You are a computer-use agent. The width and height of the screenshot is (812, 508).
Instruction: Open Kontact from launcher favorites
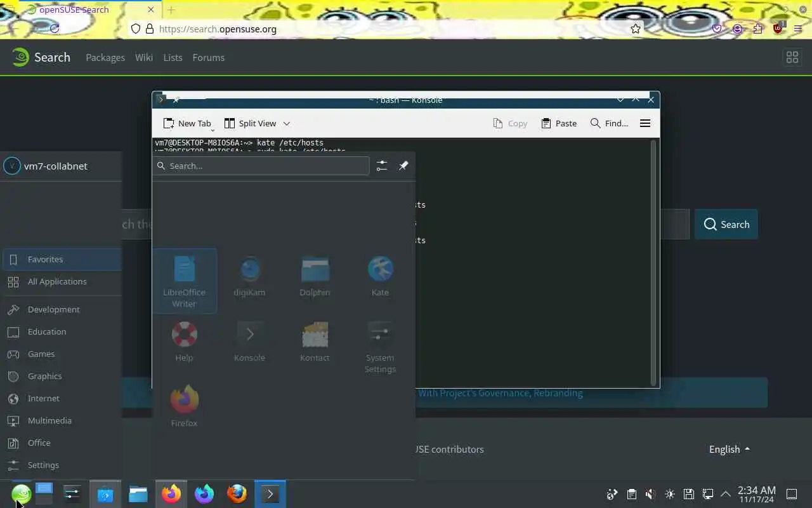click(x=315, y=341)
